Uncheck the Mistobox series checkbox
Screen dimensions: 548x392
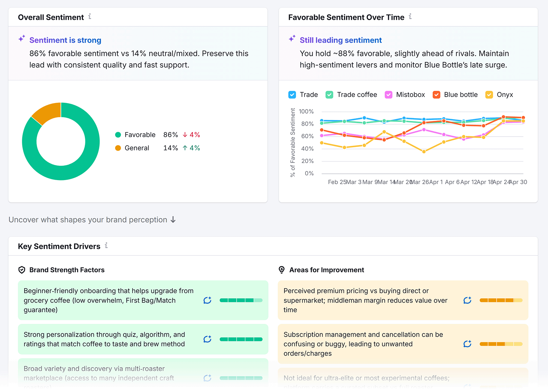click(x=388, y=95)
